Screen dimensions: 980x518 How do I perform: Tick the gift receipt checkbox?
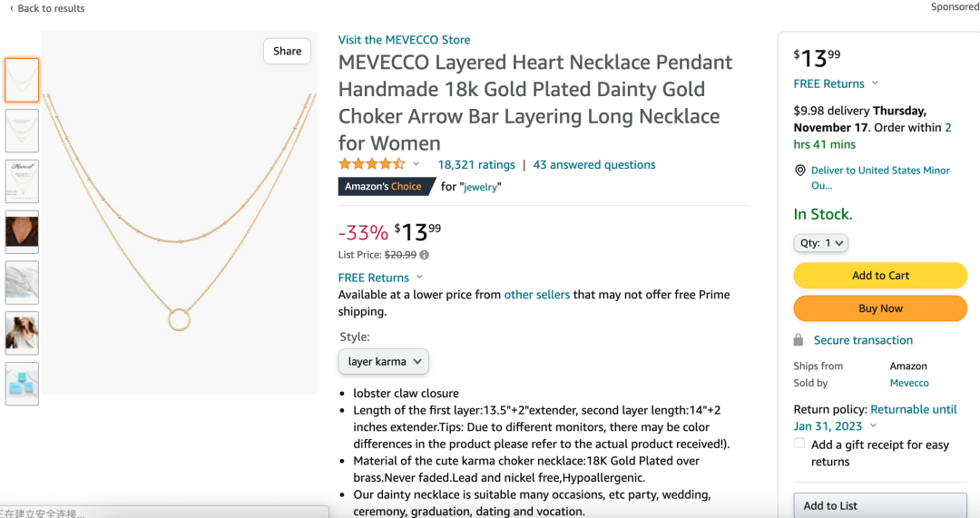[799, 443]
